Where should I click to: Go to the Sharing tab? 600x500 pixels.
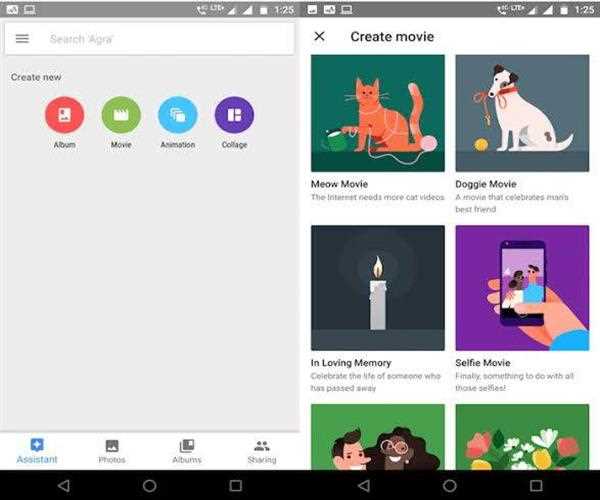(262, 451)
